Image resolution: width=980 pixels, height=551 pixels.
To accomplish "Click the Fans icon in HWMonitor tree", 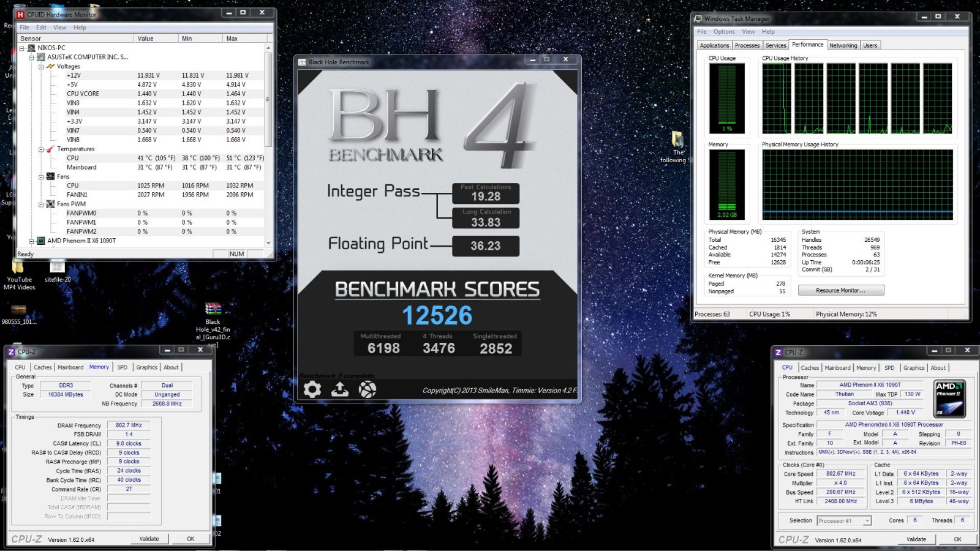I will pos(51,176).
